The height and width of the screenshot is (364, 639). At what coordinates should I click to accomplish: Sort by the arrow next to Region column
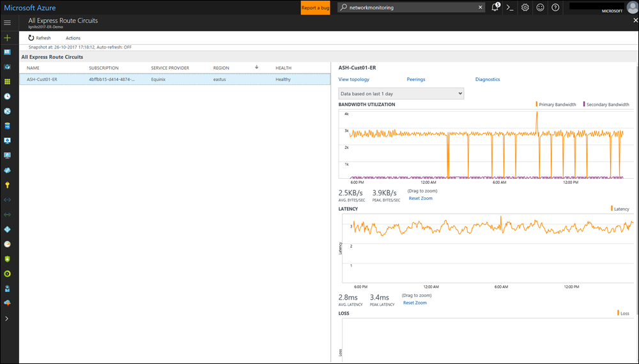pyautogui.click(x=256, y=67)
